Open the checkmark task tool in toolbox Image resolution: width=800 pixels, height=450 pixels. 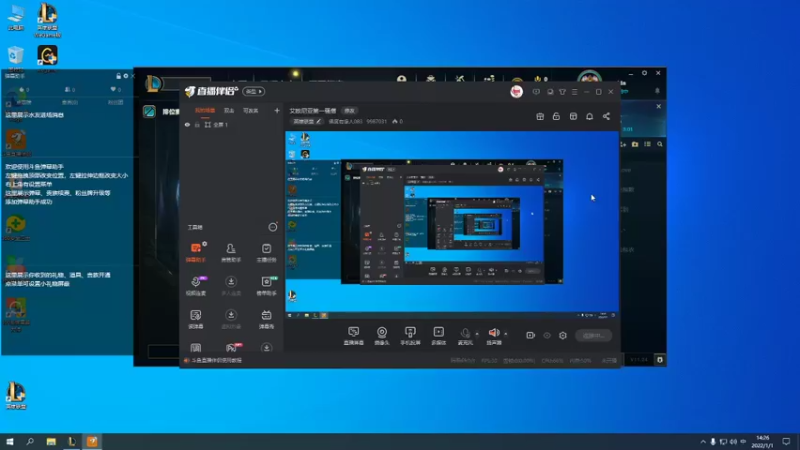[266, 252]
